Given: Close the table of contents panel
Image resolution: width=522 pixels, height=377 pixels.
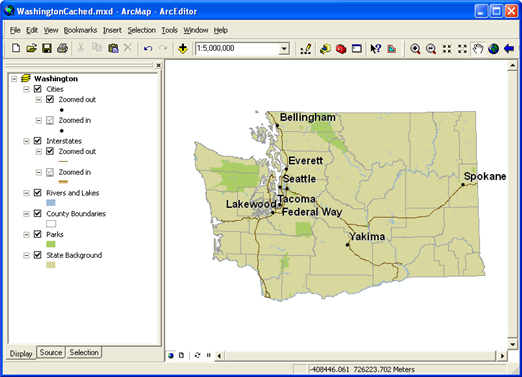Looking at the screenshot, I should [x=158, y=65].
